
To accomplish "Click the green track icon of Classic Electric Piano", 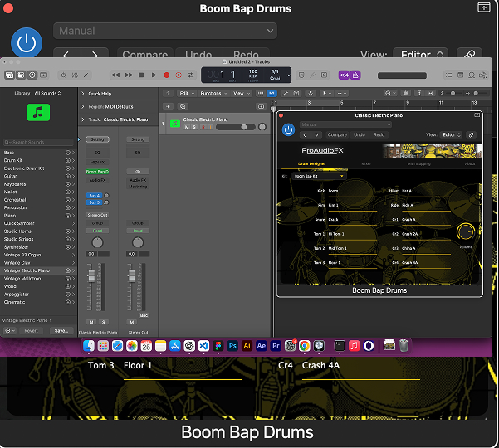I will [175, 124].
